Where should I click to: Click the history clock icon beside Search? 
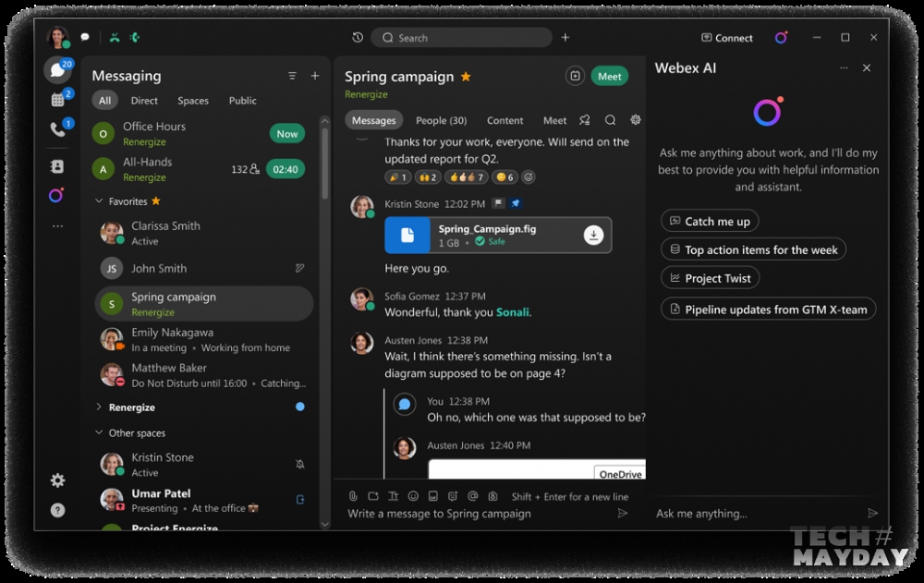pyautogui.click(x=358, y=37)
